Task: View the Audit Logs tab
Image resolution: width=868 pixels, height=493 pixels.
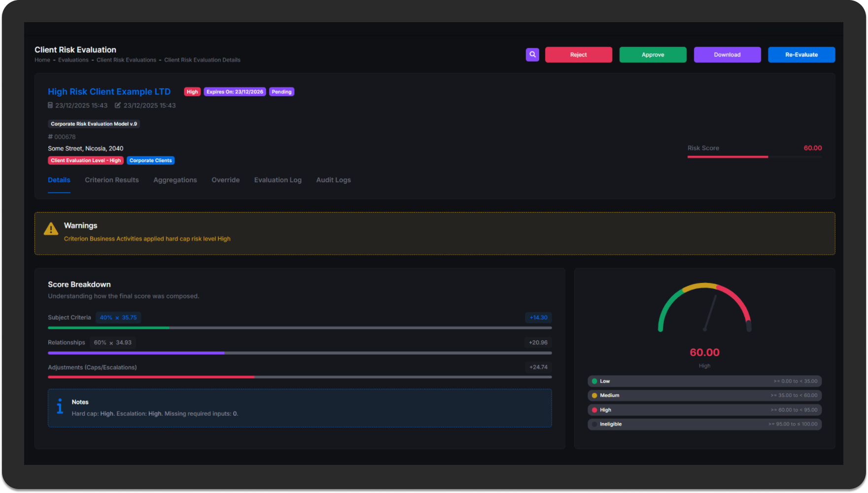Action: [333, 180]
